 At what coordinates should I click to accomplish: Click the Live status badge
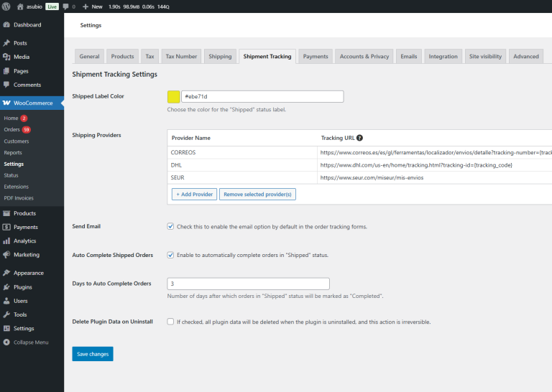pos(52,6)
